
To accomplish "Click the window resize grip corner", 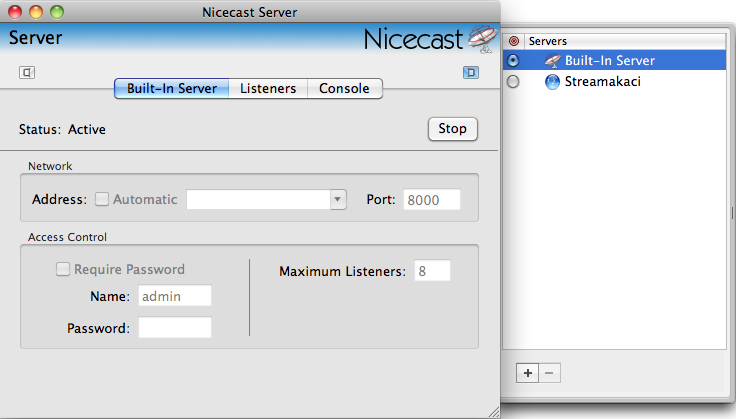I will tap(493, 411).
